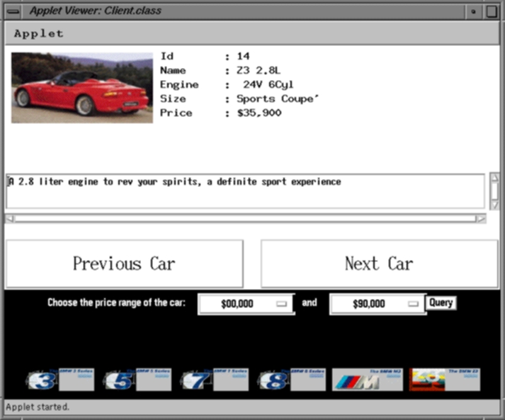Click the text area scroll down arrow
The width and height of the screenshot is (505, 420).
[x=494, y=205]
